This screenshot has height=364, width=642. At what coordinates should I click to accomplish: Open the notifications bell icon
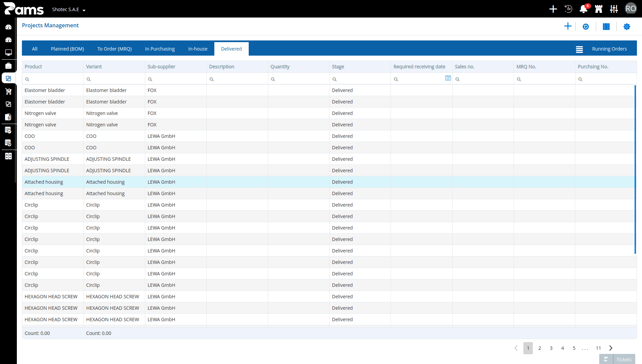[x=583, y=9]
